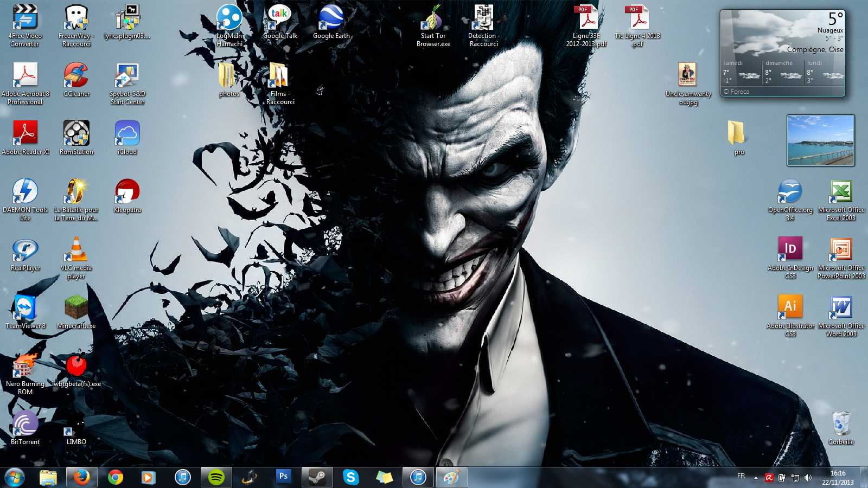Select Unclesamwantyou.jpg image file
The height and width of the screenshot is (488, 868).
coord(688,84)
